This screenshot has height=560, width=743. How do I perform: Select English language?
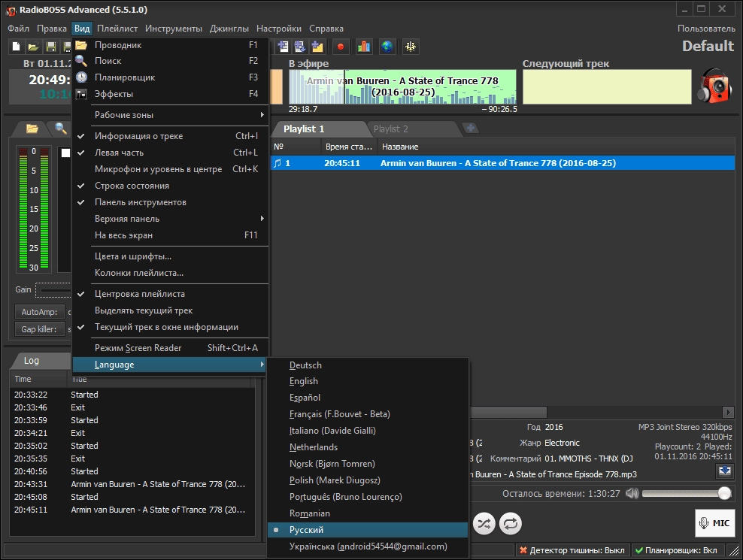pos(368,381)
